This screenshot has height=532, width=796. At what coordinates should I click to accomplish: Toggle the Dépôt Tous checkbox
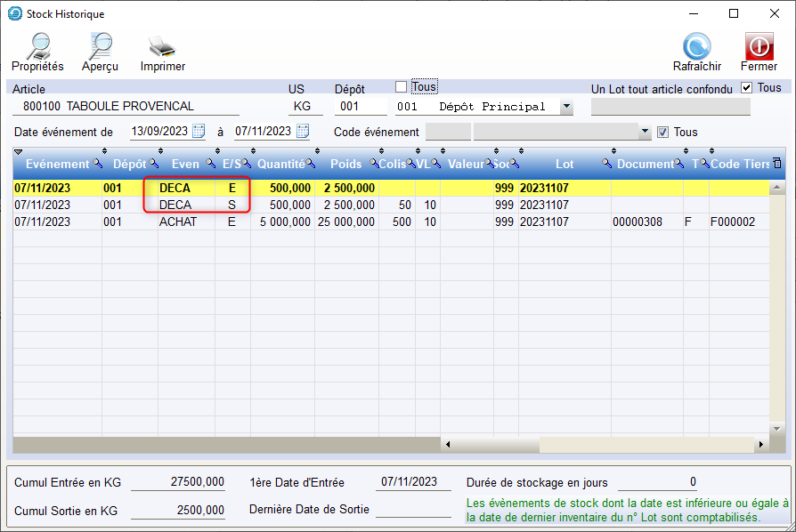[401, 86]
